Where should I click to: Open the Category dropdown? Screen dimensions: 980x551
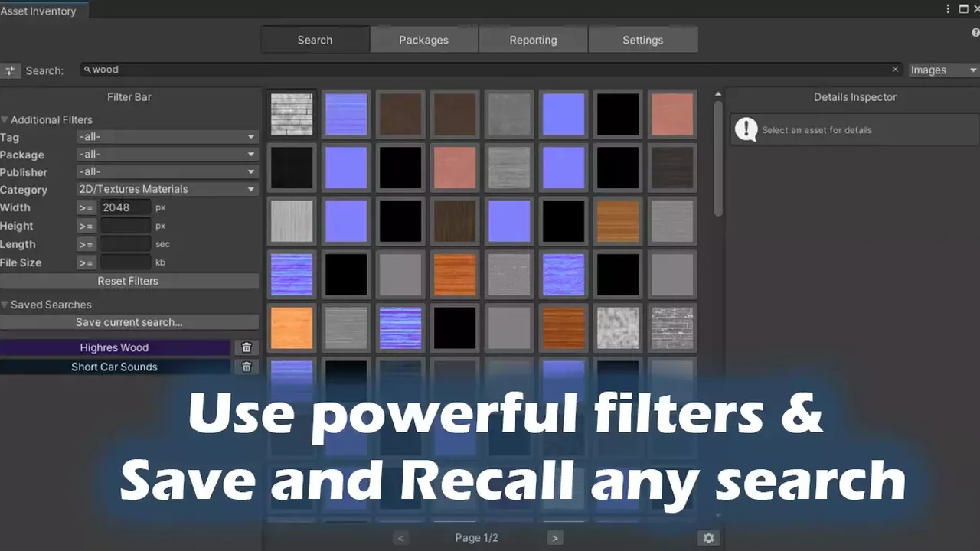point(167,189)
